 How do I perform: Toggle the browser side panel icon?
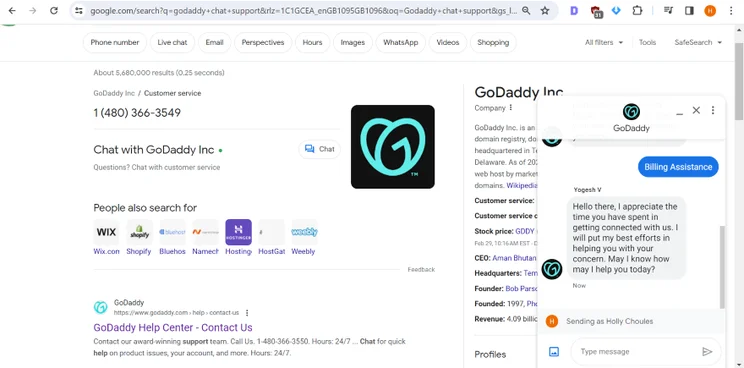tap(689, 10)
